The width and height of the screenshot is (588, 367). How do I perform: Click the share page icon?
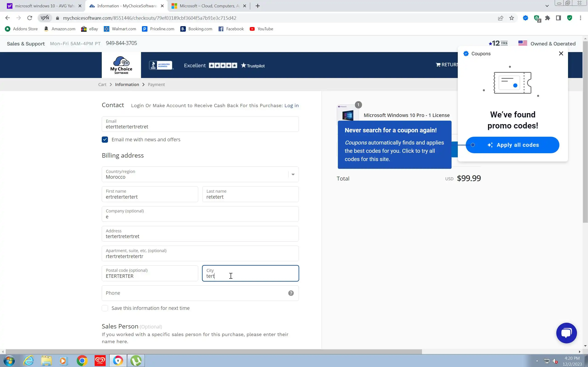pos(500,18)
